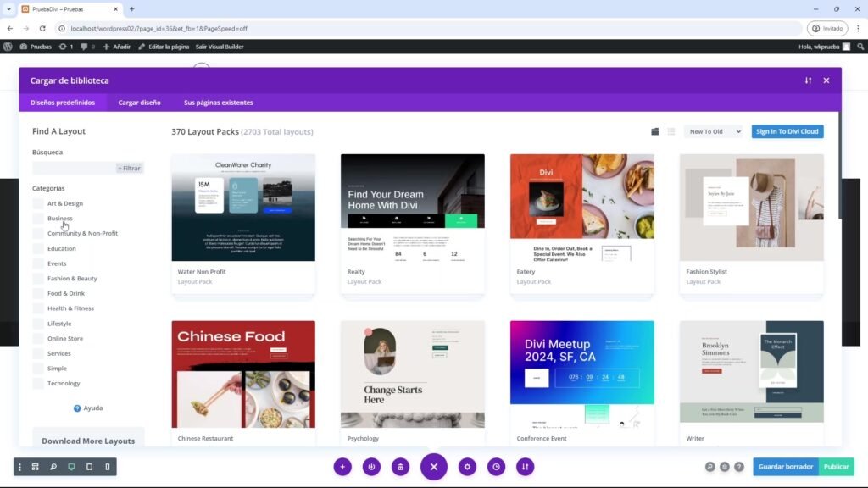Click Sign In To Divi Cloud button
The image size is (868, 488).
(x=787, y=131)
